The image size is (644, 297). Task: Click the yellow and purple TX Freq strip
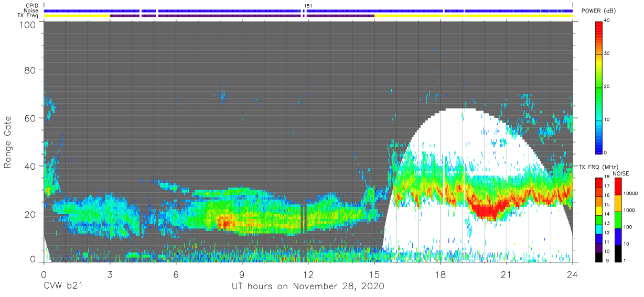pyautogui.click(x=308, y=16)
